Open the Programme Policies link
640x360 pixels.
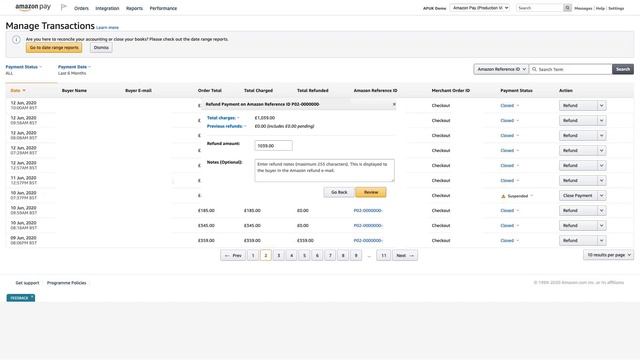[x=67, y=283]
